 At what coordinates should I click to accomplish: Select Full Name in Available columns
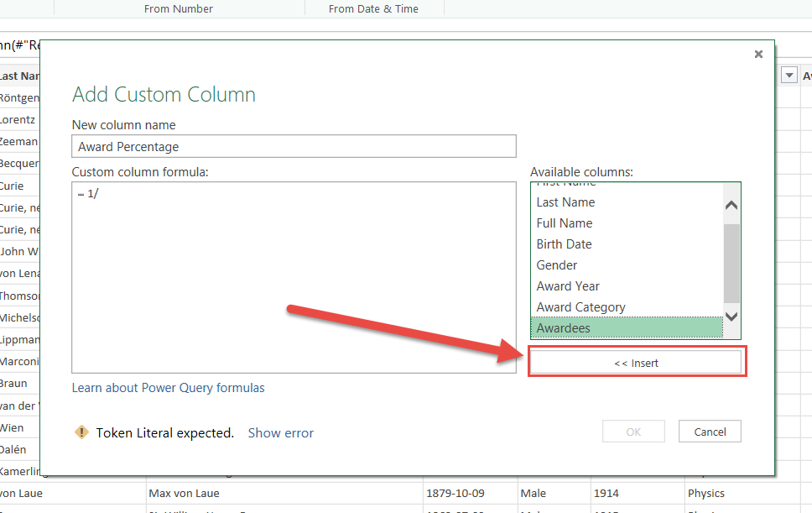click(x=565, y=223)
